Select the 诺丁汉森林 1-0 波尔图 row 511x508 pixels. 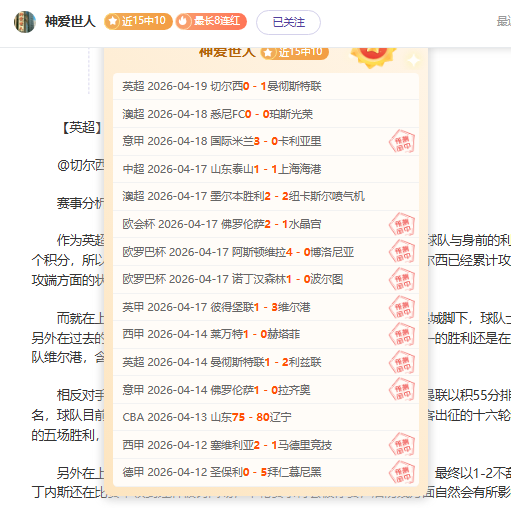click(266, 279)
